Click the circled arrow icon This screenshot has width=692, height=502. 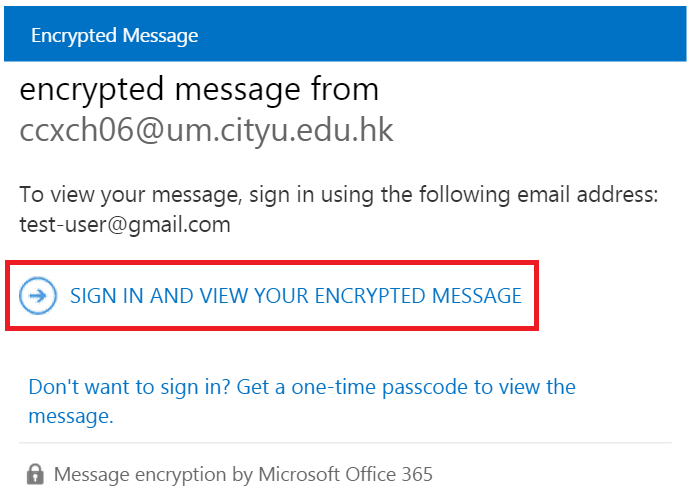[x=39, y=296]
